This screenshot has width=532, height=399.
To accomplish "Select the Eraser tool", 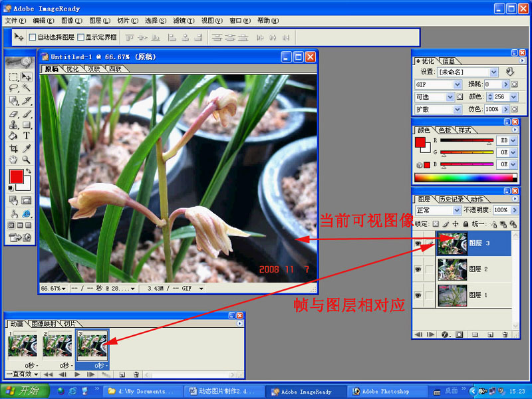I will point(13,114).
